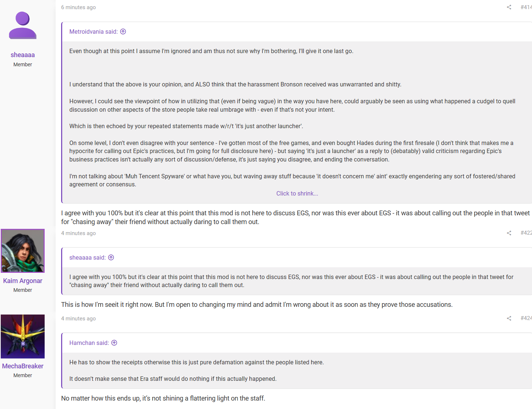
Task: Jump to Metroidvania's original post via arrow icon
Action: (x=123, y=31)
